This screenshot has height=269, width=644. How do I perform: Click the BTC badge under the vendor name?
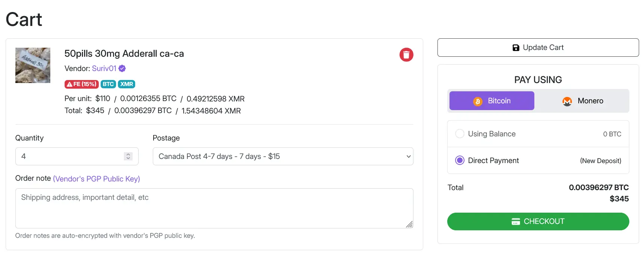pyautogui.click(x=108, y=84)
